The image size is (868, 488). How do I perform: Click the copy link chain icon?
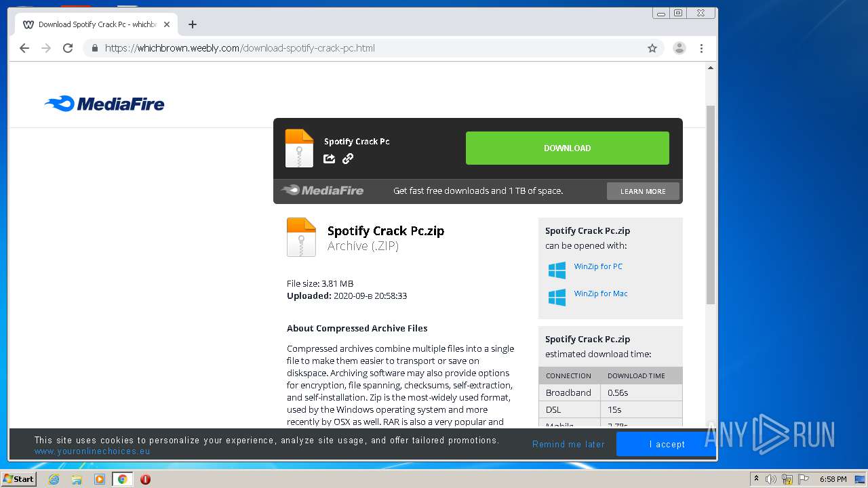(x=348, y=159)
